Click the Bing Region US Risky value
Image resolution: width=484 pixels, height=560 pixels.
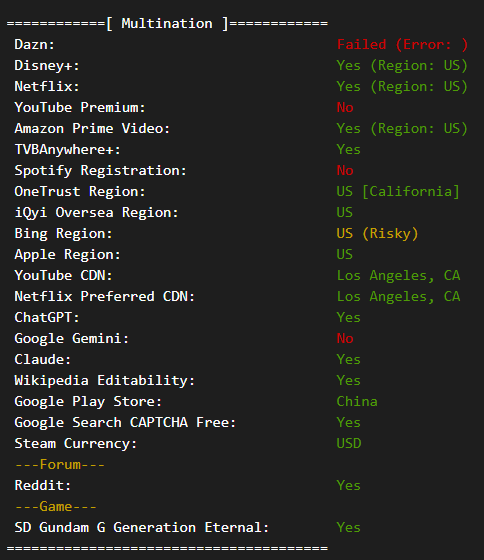[x=377, y=234]
